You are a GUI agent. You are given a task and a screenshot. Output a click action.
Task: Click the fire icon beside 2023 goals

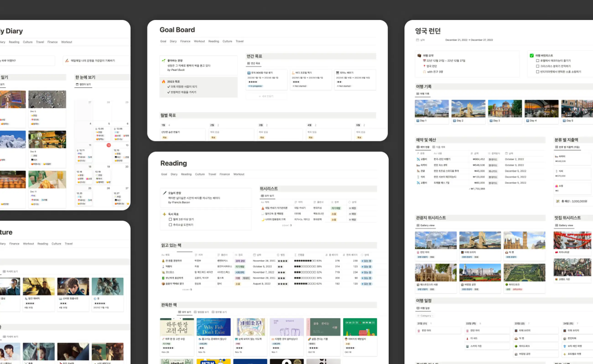pyautogui.click(x=164, y=82)
